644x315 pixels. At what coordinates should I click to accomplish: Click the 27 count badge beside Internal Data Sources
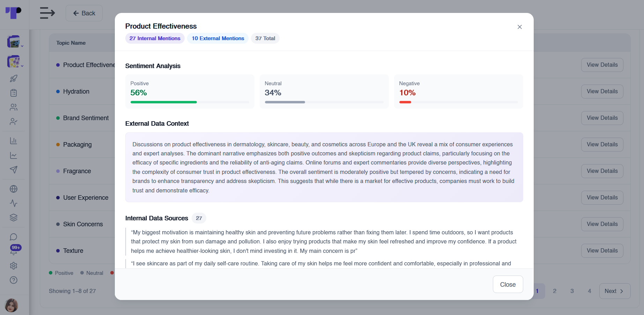pyautogui.click(x=199, y=218)
